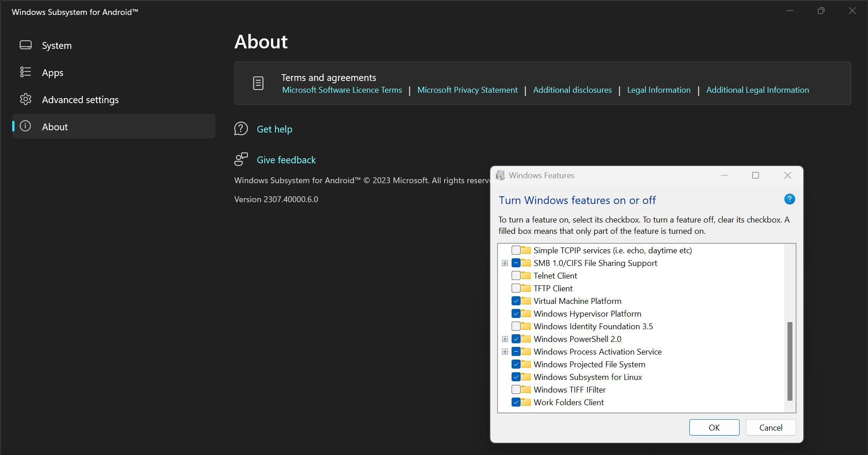Expand Windows Process Activation Service node
Viewport: 868px width, 455px height.
point(505,351)
